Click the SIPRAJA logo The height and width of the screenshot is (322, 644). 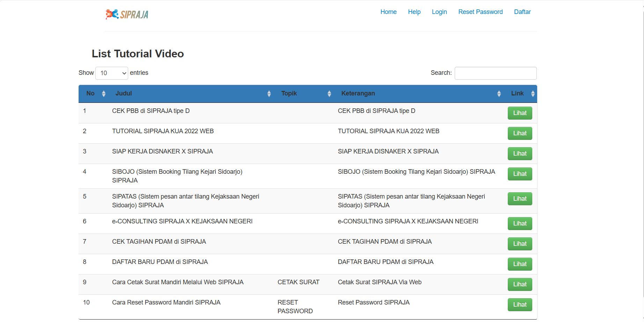(x=127, y=14)
